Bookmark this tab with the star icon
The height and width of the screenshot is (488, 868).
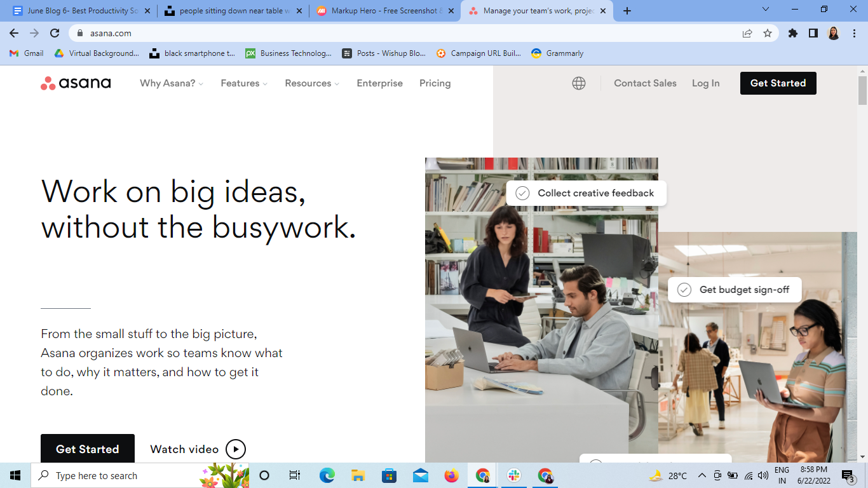(768, 33)
